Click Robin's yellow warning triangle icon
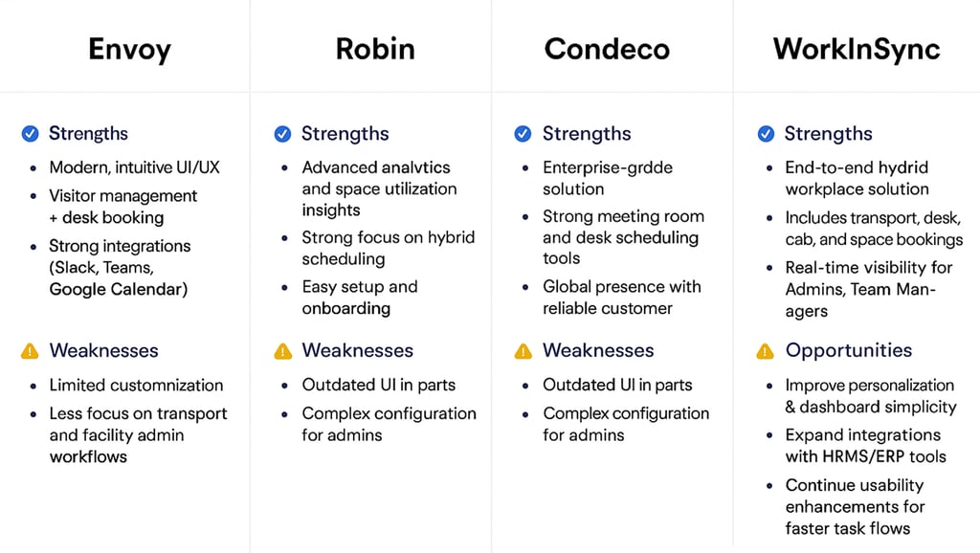Screen dimensions: 980x553 coord(282,351)
